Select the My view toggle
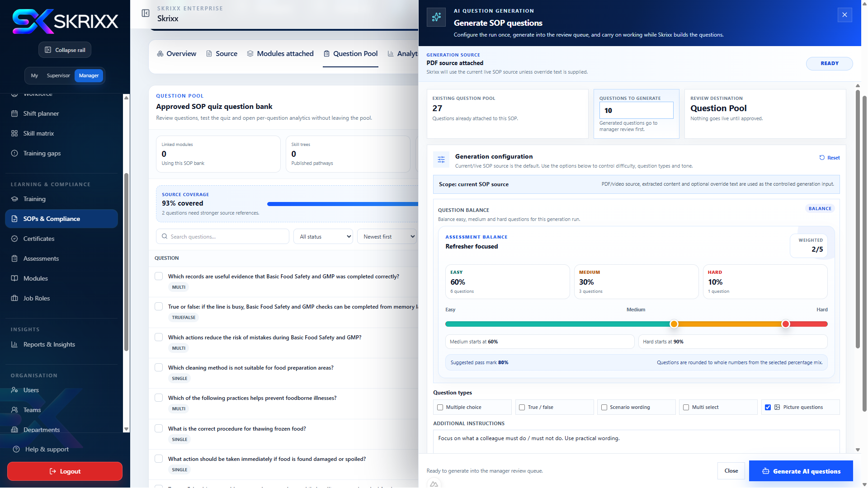 coord(34,75)
